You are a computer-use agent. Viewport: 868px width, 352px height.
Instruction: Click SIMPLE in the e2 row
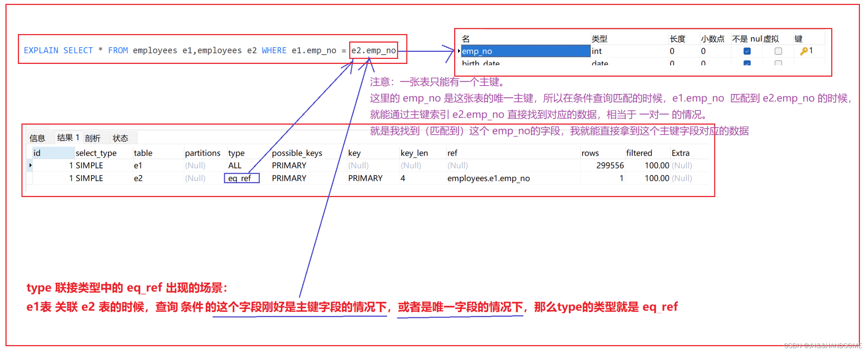89,178
